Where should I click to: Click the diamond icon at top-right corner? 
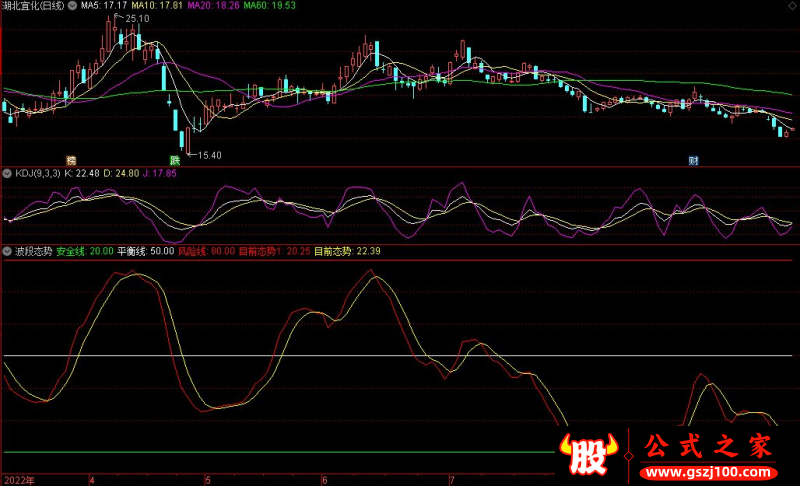[x=792, y=5]
